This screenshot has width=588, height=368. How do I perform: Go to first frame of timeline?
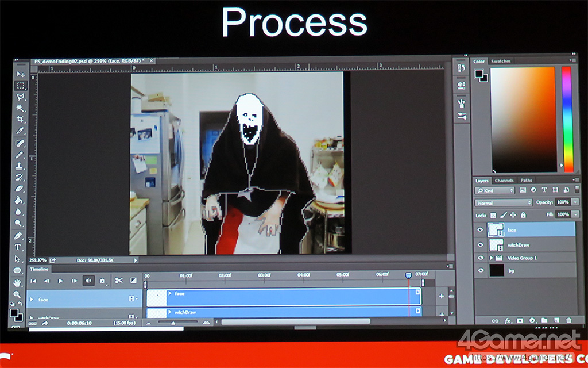(x=33, y=281)
